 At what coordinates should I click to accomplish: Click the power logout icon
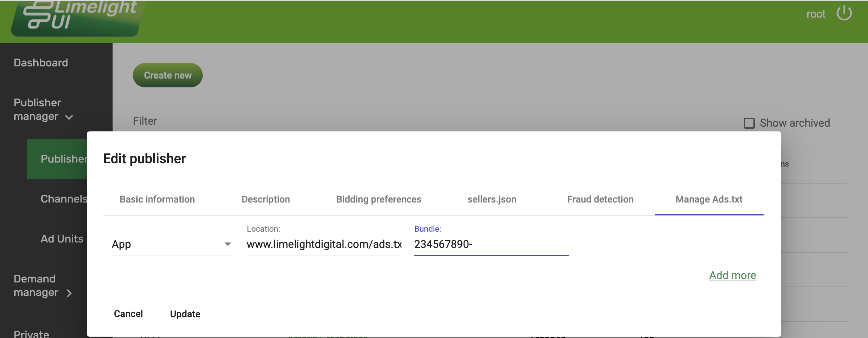point(844,14)
